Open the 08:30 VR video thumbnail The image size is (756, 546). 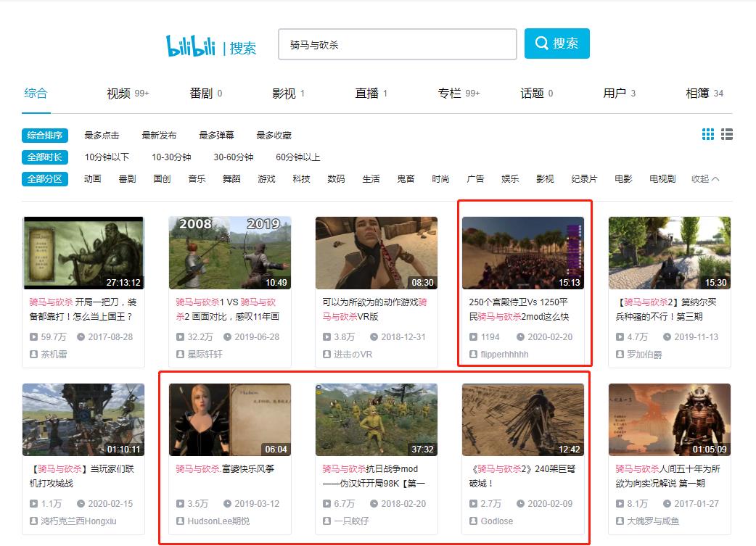377,253
